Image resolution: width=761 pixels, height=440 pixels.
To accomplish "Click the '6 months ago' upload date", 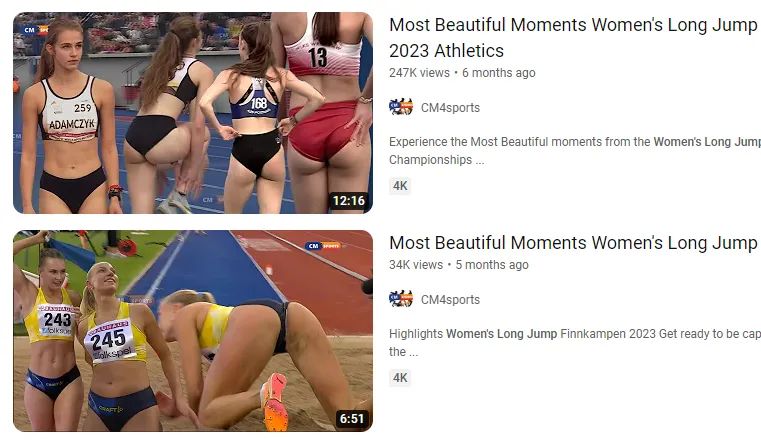I will pos(498,73).
